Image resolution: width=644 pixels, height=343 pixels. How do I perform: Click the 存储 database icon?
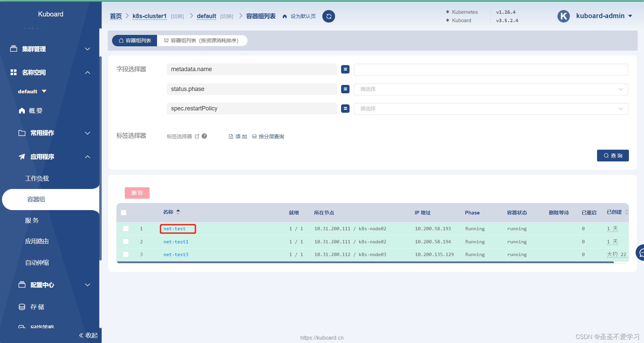coord(22,307)
